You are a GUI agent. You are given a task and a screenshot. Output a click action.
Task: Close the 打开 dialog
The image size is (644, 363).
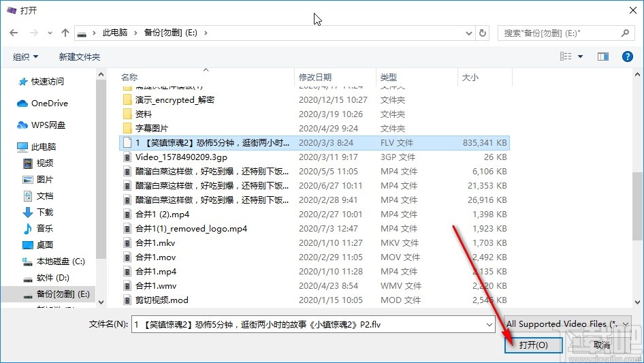[633, 10]
